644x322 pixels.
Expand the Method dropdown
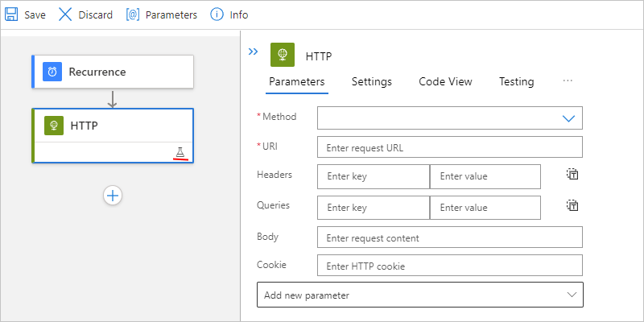tap(450, 118)
